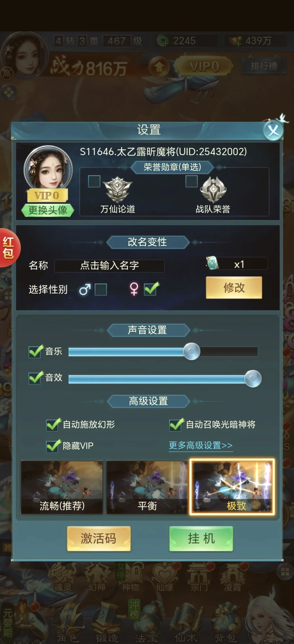Toggle 自动召唤光暗神将 checkbox

pyautogui.click(x=176, y=425)
